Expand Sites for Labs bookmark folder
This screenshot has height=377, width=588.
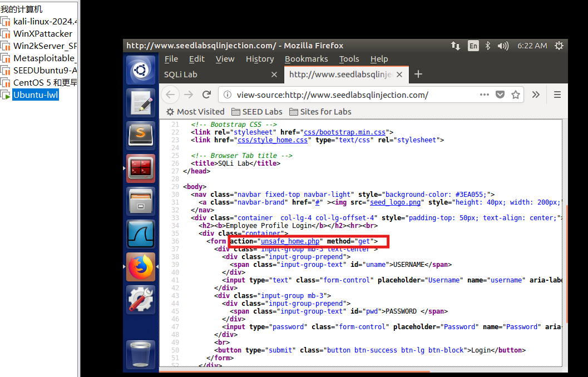point(320,112)
